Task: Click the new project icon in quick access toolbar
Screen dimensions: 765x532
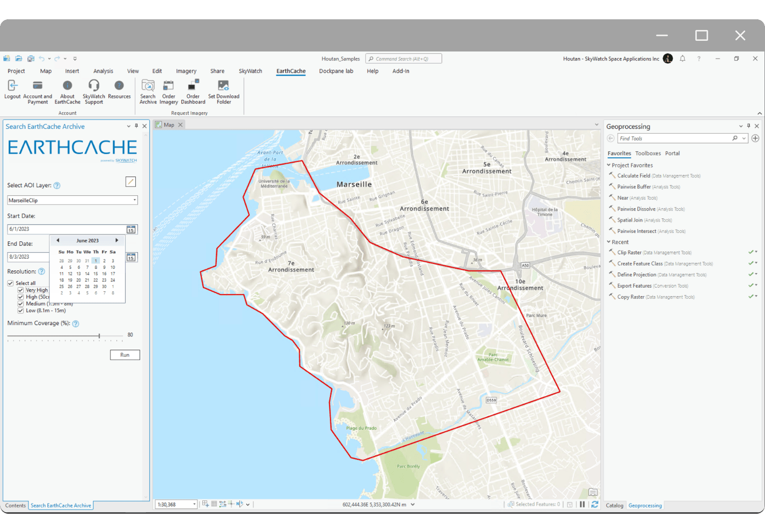Action: click(x=7, y=58)
